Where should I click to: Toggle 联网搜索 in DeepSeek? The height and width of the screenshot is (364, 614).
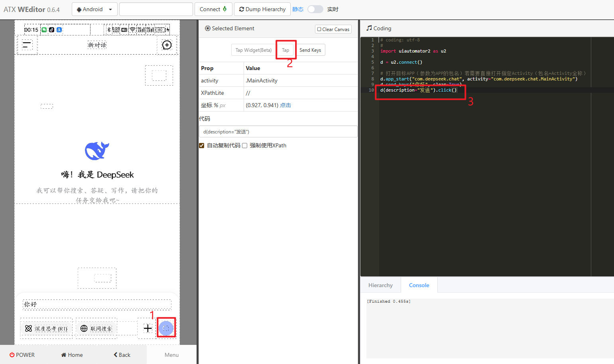pos(96,329)
